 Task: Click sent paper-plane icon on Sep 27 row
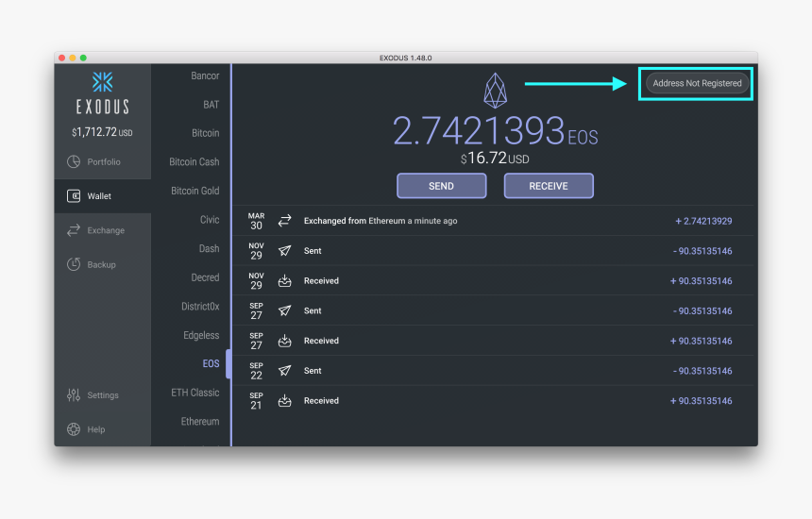(x=284, y=310)
